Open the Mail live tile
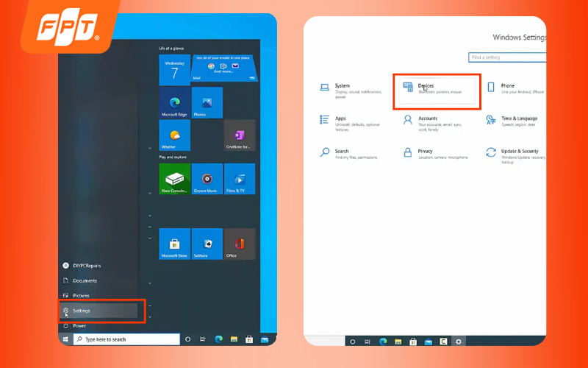588x368 pixels. click(224, 68)
